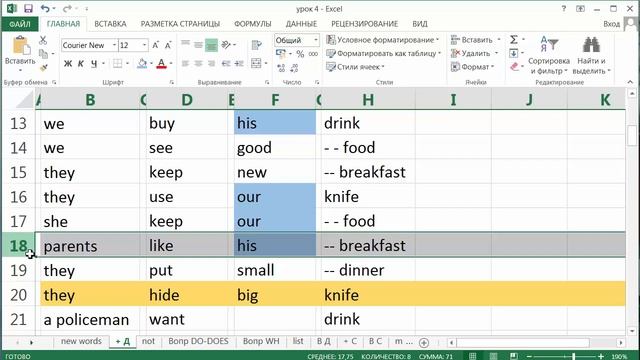Switch to the РЕЦЕНЗИРОВАНИЕ ribbon tab
640x360 pixels.
point(364,24)
